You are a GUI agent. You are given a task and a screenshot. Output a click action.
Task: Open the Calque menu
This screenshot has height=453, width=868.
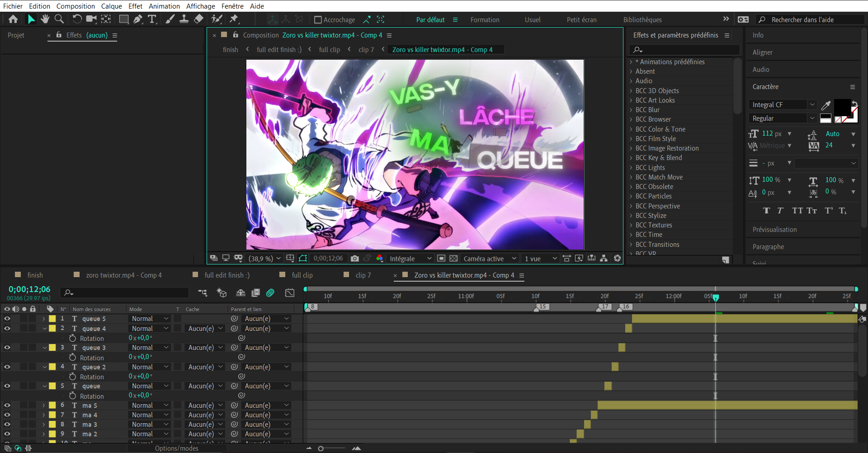111,6
